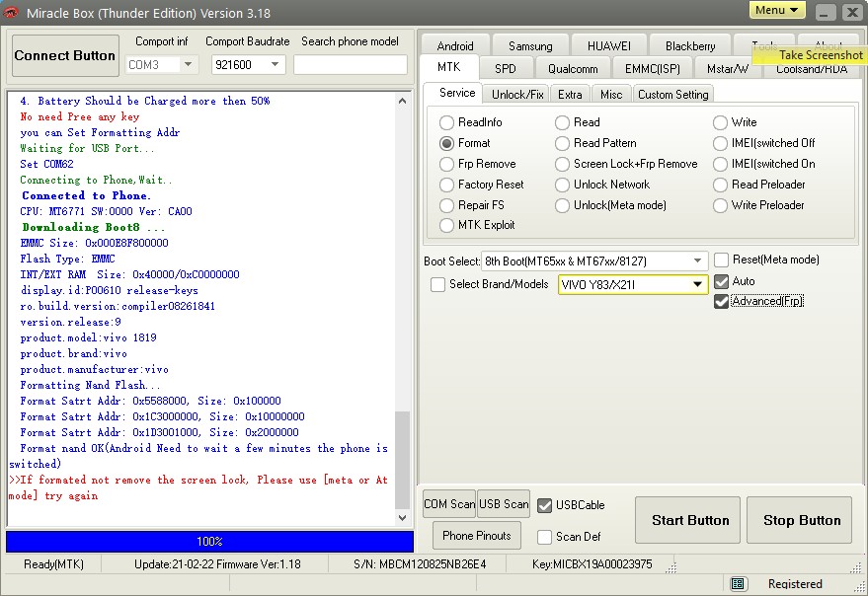
Task: Switch to the Extra sub-tab
Action: click(x=570, y=94)
